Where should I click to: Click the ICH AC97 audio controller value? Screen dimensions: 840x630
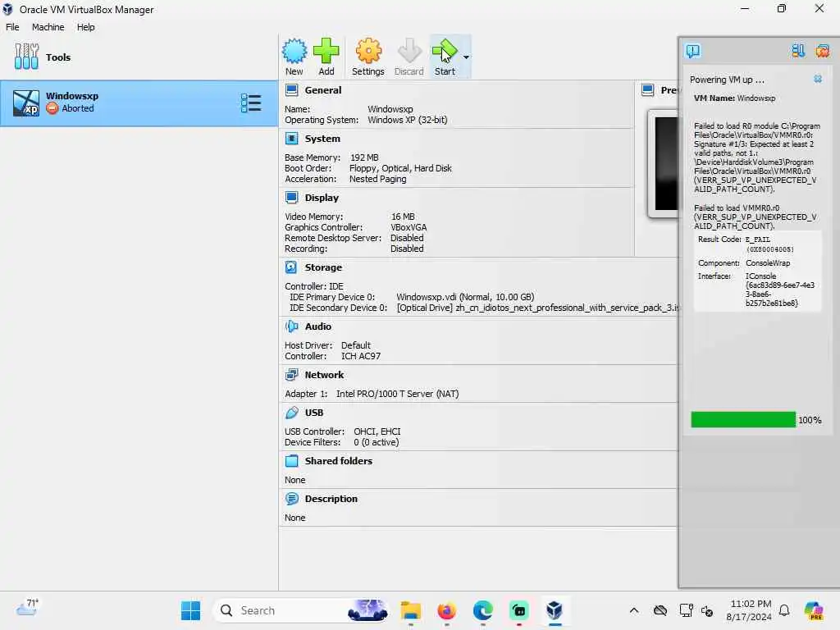tap(361, 356)
